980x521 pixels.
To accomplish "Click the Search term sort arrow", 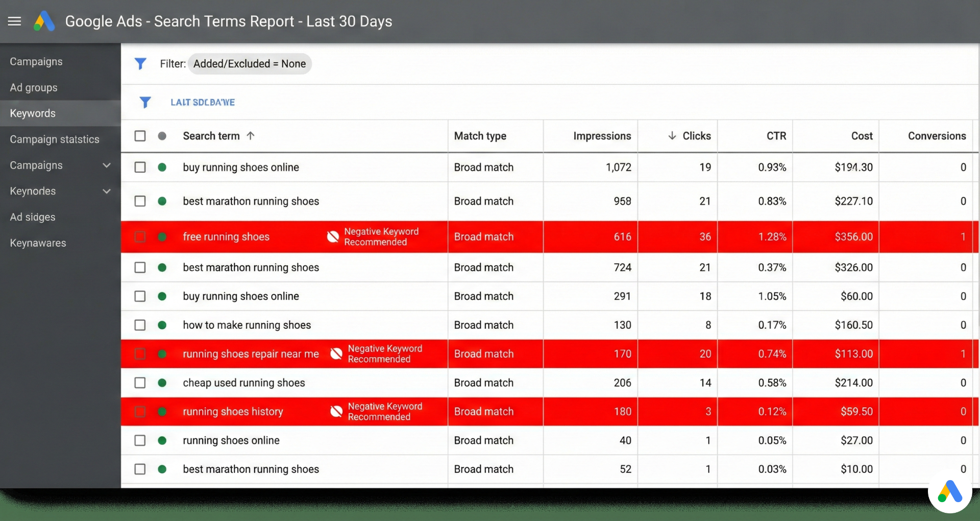I will pos(251,136).
